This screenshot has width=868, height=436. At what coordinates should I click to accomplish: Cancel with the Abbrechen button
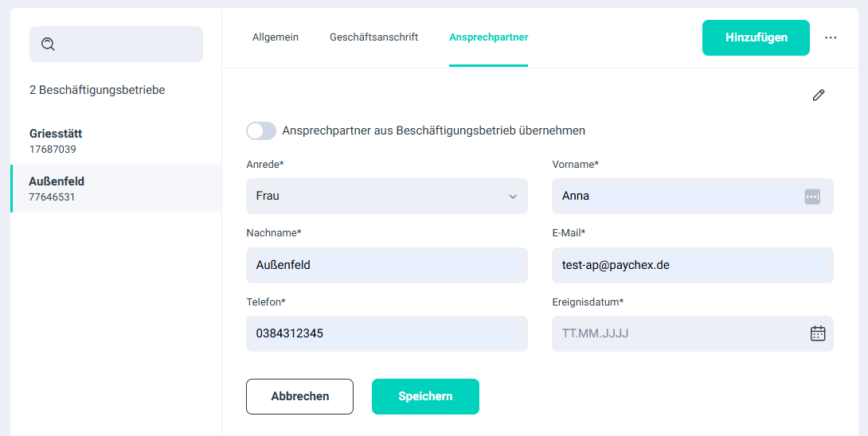point(299,396)
